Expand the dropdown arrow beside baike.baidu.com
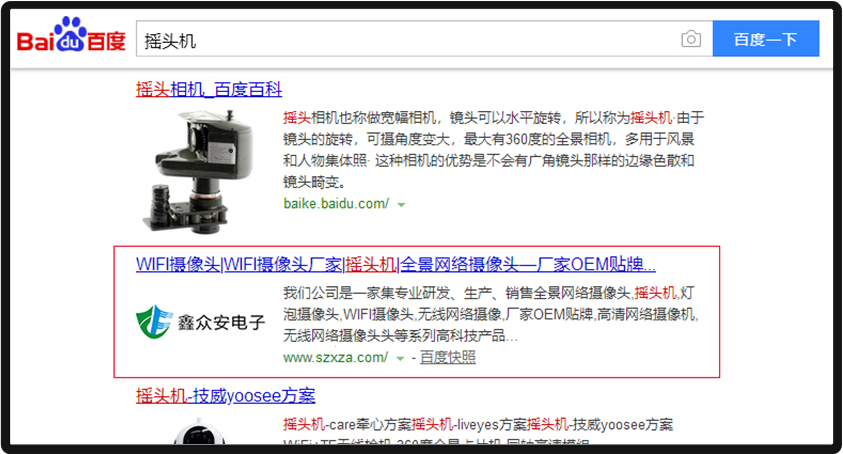Viewport: 843px width, 454px height. 401,205
